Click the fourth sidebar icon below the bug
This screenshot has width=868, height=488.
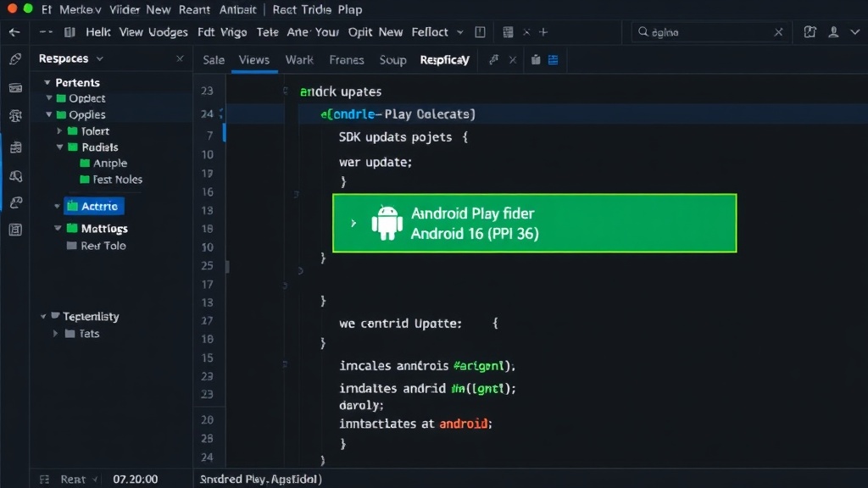[x=15, y=147]
